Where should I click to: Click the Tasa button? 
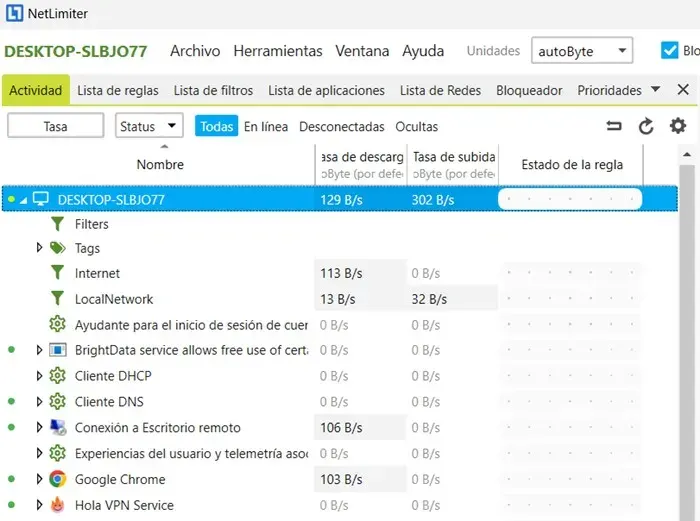56,125
